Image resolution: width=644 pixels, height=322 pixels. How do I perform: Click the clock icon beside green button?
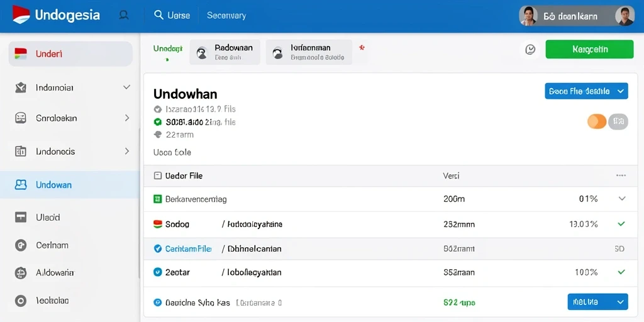click(x=531, y=50)
